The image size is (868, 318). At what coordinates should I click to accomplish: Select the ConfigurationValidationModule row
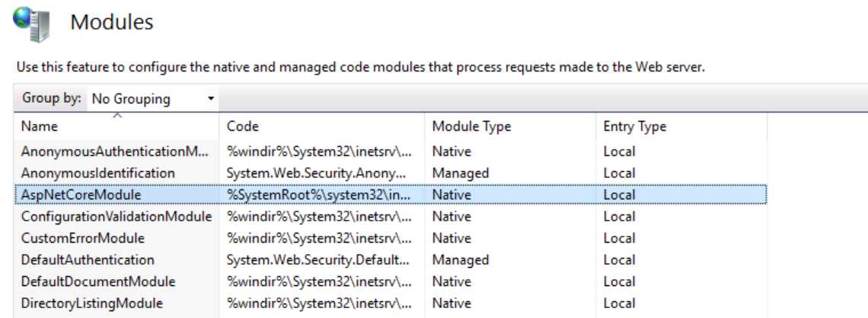coord(391,216)
